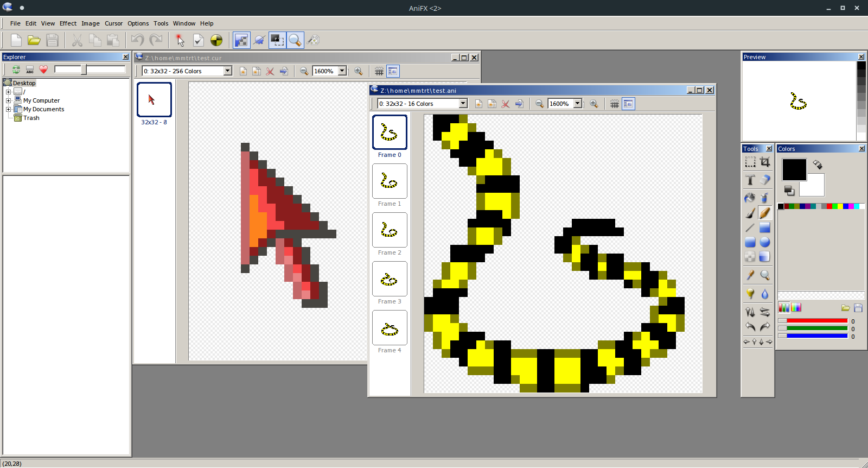Click delete image icon in test.ani toolbar

[506, 104]
